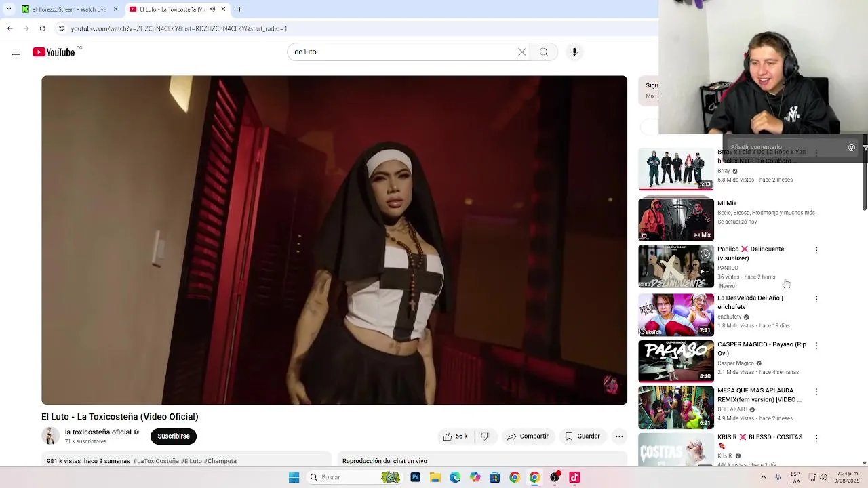Open the tray microphone icon
This screenshot has height=488, width=868.
coord(778,477)
